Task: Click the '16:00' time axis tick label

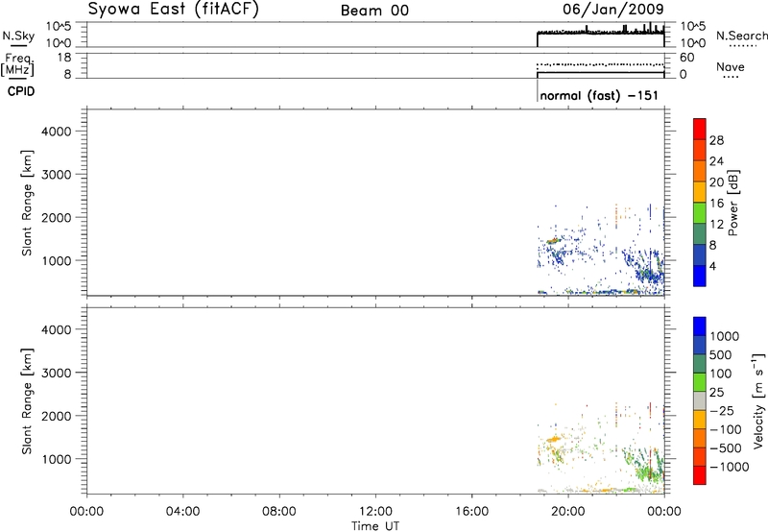Action: click(x=471, y=512)
